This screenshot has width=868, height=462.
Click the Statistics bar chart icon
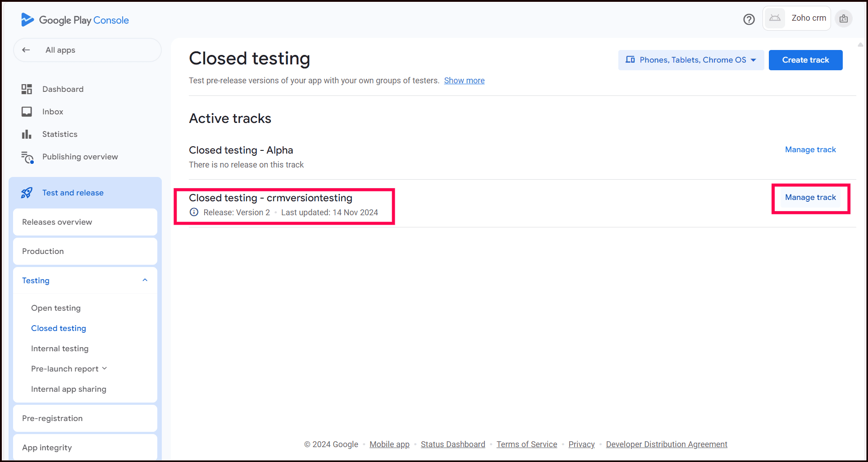[x=27, y=134]
